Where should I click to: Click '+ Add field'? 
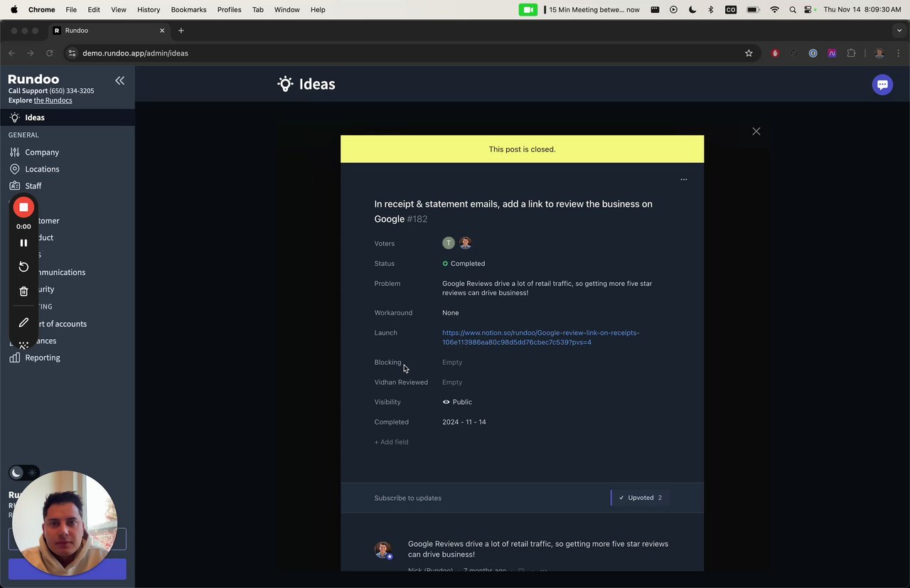(391, 442)
